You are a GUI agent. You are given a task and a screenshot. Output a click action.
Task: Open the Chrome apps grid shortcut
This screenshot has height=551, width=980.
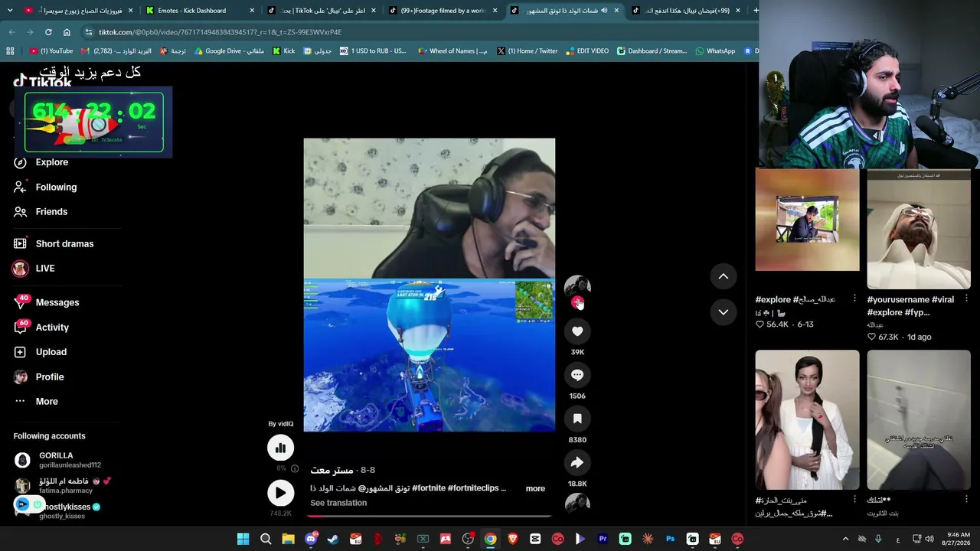coord(10,51)
